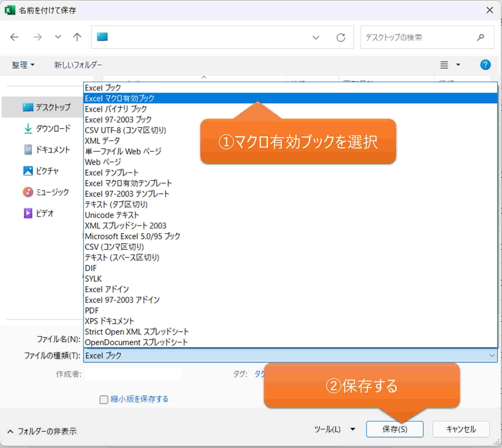Click the 作成者 author field
This screenshot has height=448, width=502.
[133, 374]
